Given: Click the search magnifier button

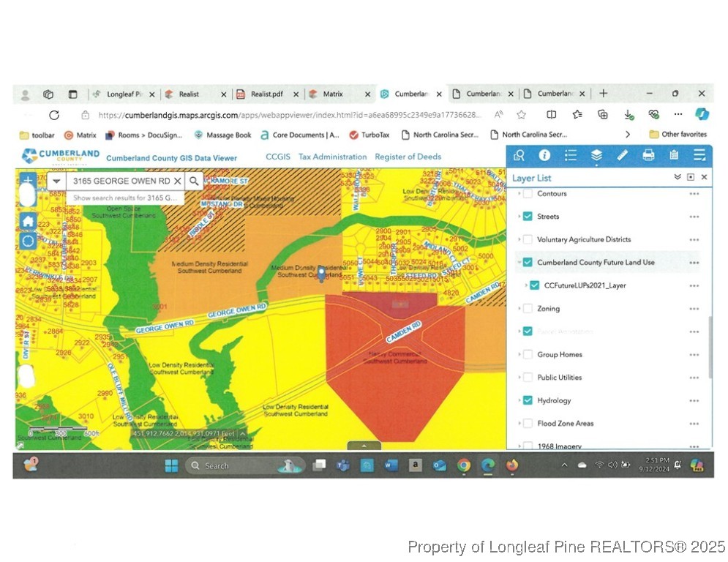Looking at the screenshot, I should (194, 181).
